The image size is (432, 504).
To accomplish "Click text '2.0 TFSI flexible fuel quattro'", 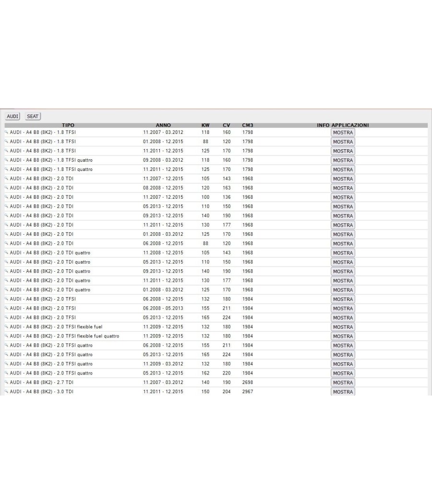I will click(x=88, y=336).
